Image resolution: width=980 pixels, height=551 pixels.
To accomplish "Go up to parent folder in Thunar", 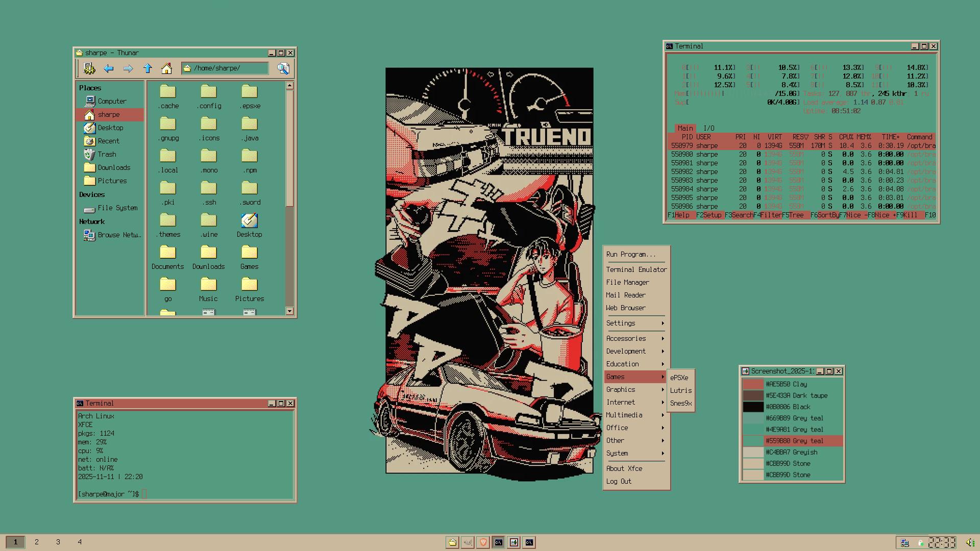I will click(x=148, y=68).
